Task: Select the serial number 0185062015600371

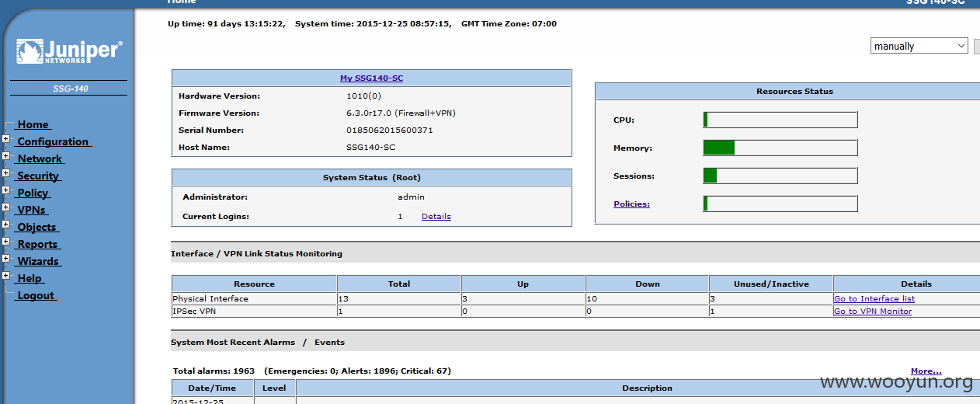Action: point(390,131)
